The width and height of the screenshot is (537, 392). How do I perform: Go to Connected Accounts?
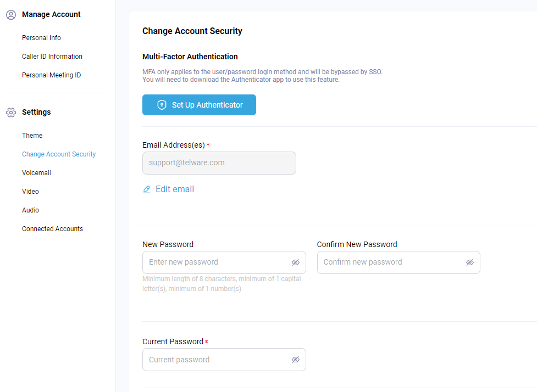pos(52,229)
